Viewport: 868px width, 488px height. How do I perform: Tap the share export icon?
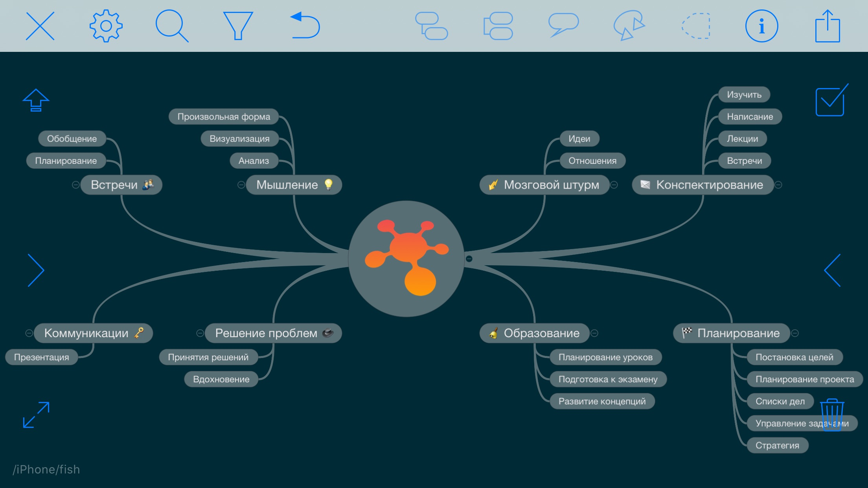[x=828, y=26]
